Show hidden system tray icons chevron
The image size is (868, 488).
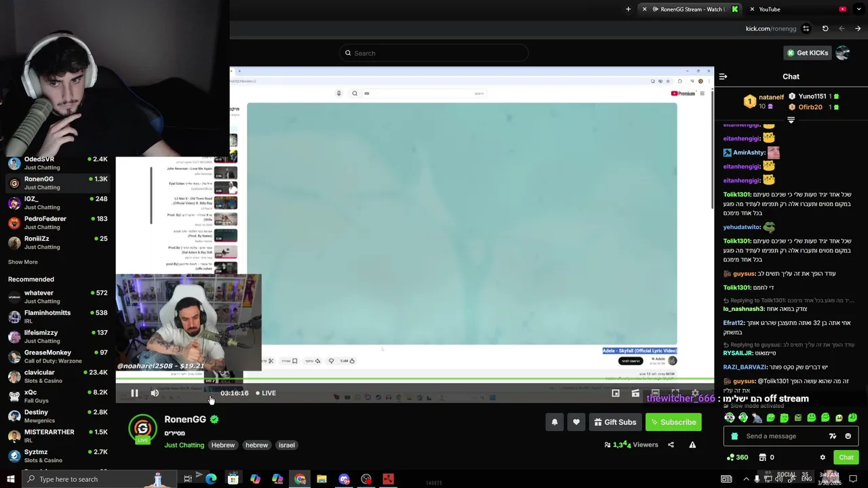747,479
